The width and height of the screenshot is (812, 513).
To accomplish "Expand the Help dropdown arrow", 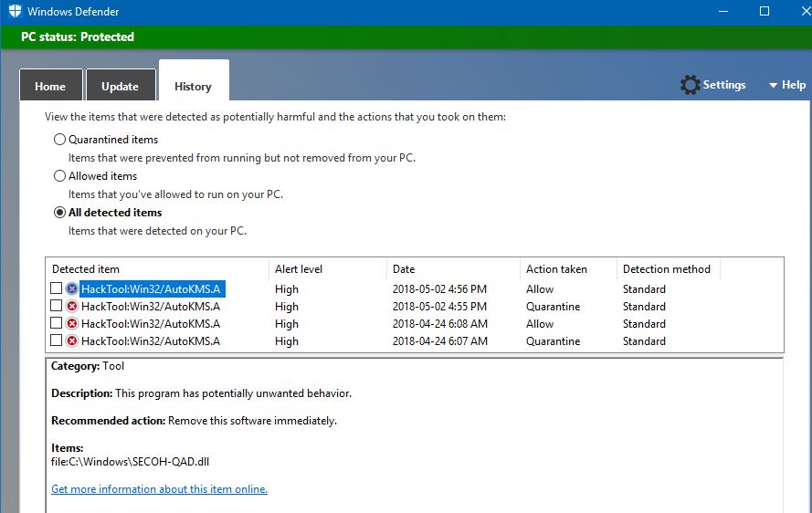I will tap(773, 86).
